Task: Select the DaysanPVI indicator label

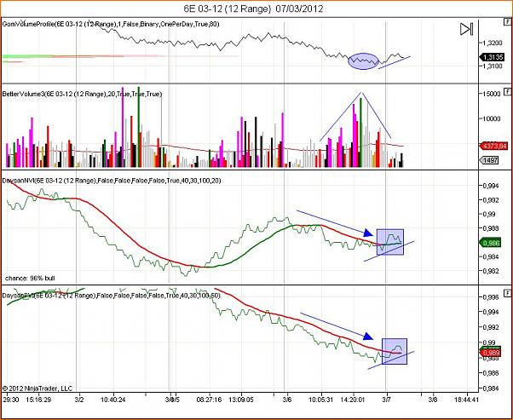Action: tap(112, 296)
